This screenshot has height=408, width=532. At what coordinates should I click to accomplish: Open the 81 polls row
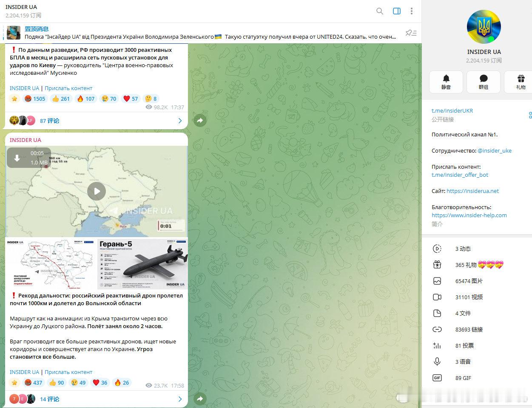[x=477, y=346]
